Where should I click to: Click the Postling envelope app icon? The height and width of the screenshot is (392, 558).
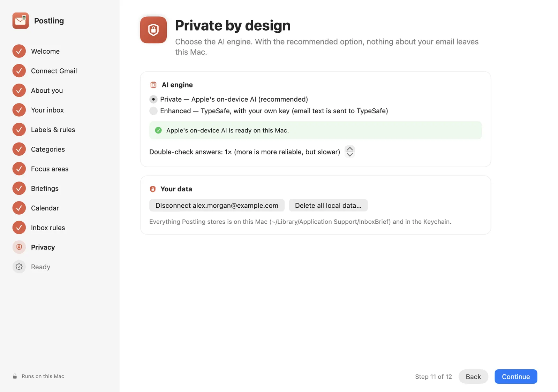tap(21, 21)
